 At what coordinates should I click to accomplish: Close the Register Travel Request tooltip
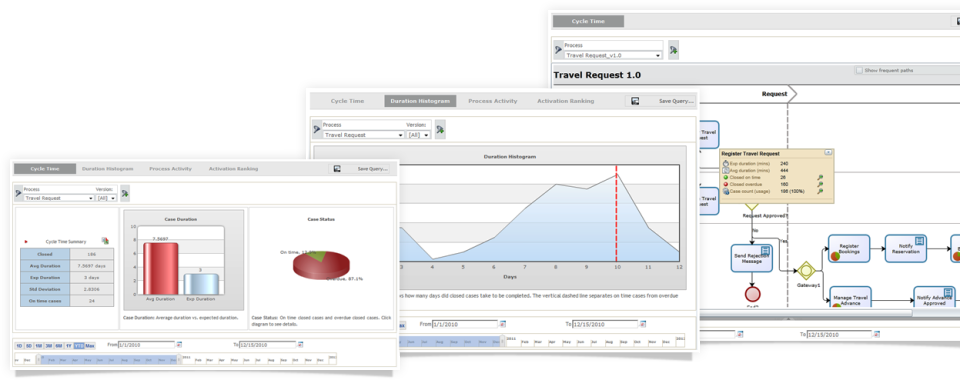(x=828, y=152)
